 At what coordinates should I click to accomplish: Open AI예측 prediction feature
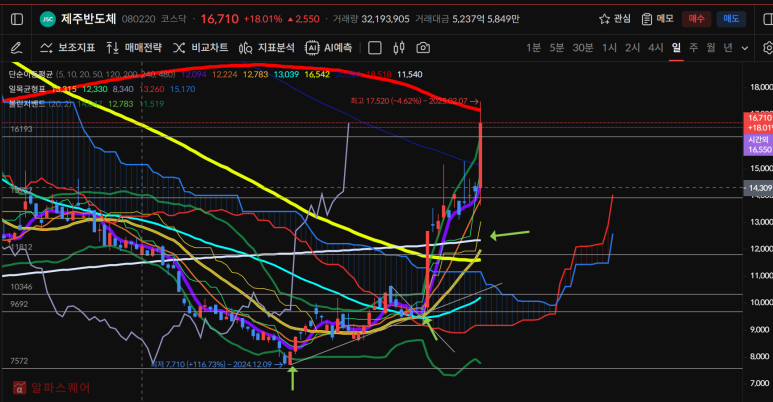[x=328, y=48]
